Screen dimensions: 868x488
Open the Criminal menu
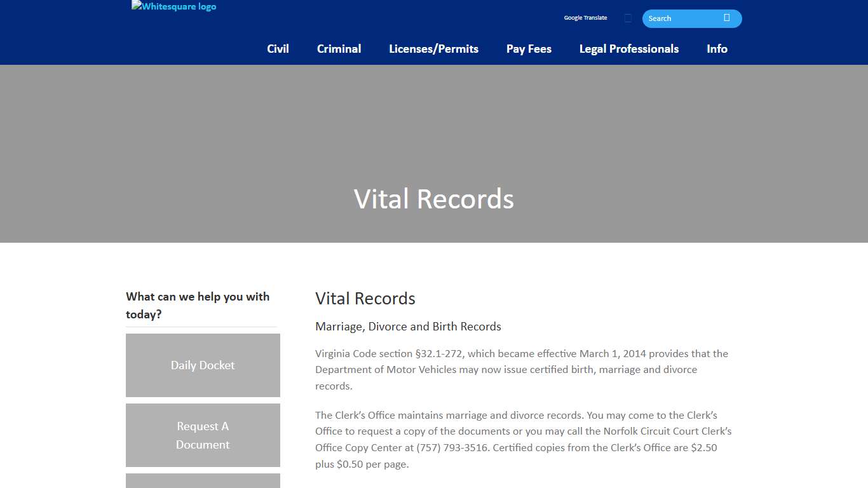[x=339, y=49]
